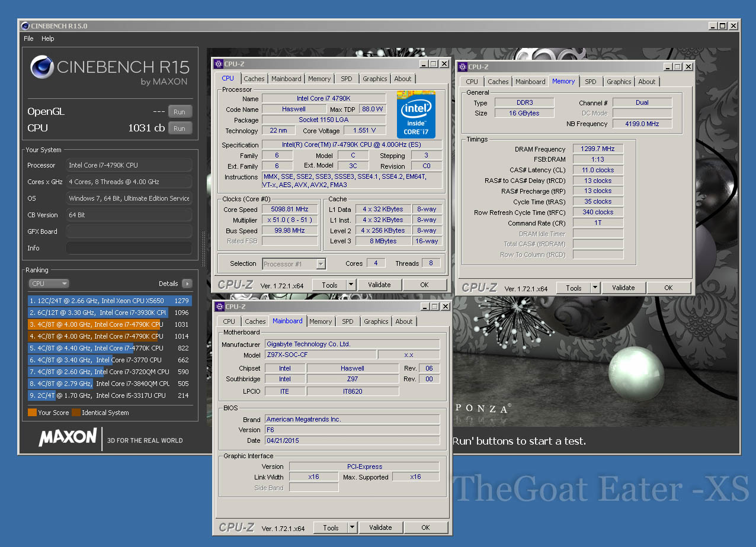Image resolution: width=756 pixels, height=547 pixels.
Task: Open Graphics tab in CPU-Z CPU window
Action: 375,79
